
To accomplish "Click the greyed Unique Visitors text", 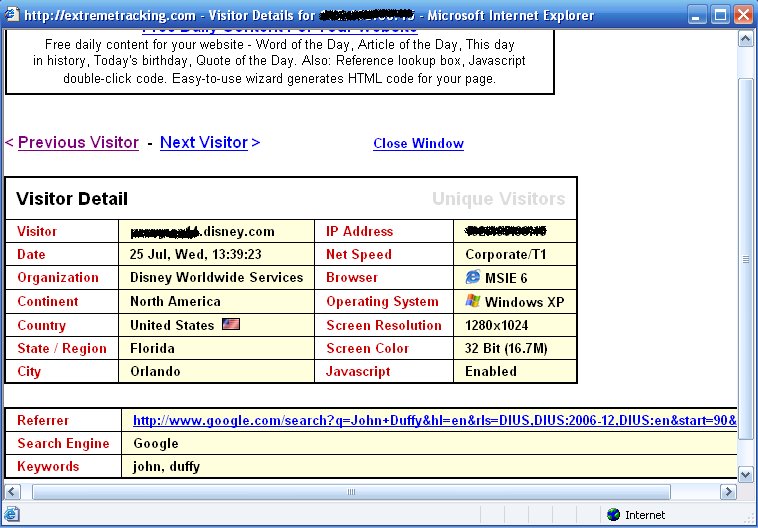I will 498,199.
